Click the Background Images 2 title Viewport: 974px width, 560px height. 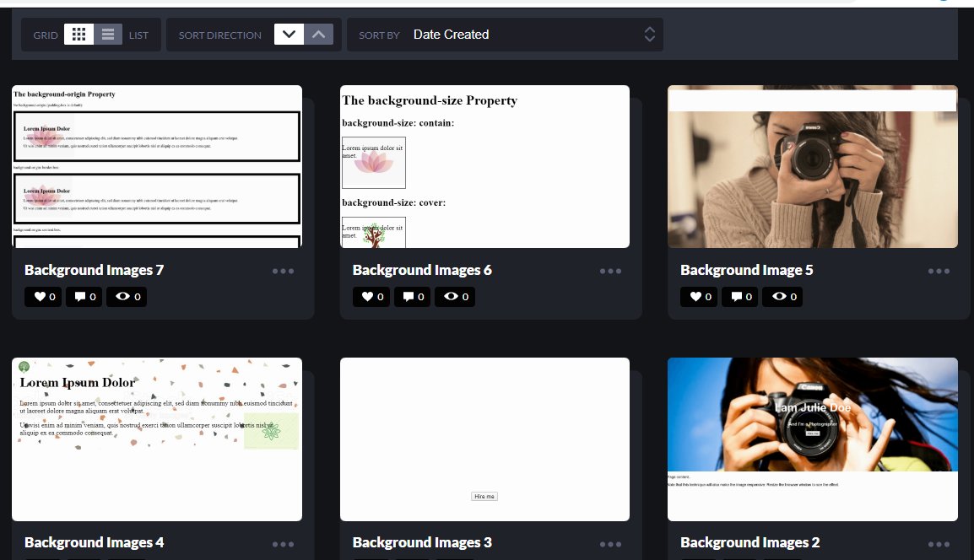[749, 542]
